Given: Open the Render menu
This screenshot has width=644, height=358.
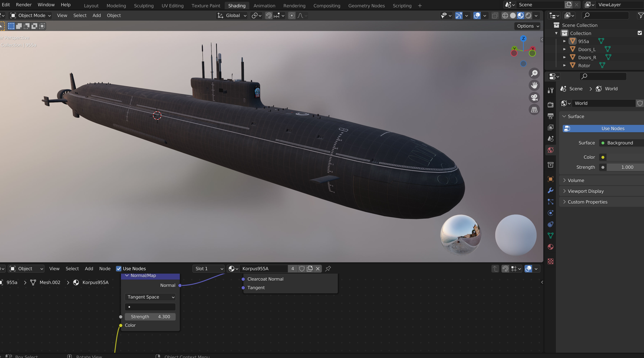Looking at the screenshot, I should click(x=24, y=5).
